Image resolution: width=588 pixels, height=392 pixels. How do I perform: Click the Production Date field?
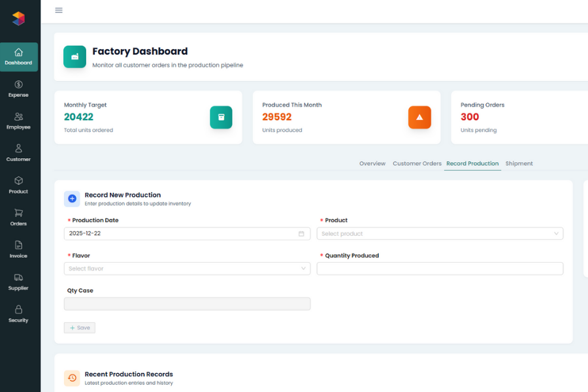(180, 234)
